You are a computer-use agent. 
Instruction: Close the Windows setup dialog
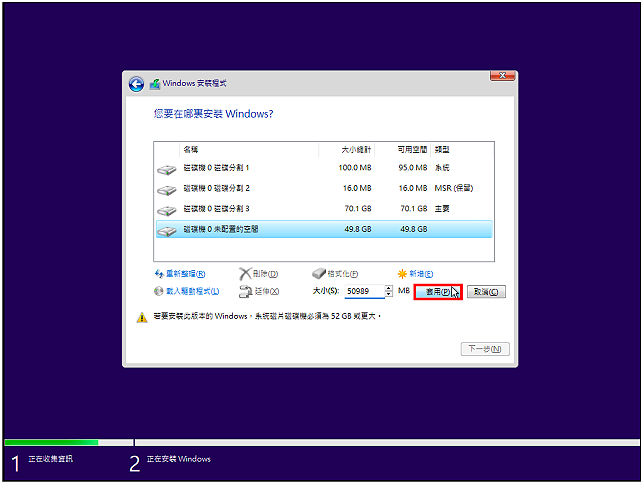click(x=502, y=76)
